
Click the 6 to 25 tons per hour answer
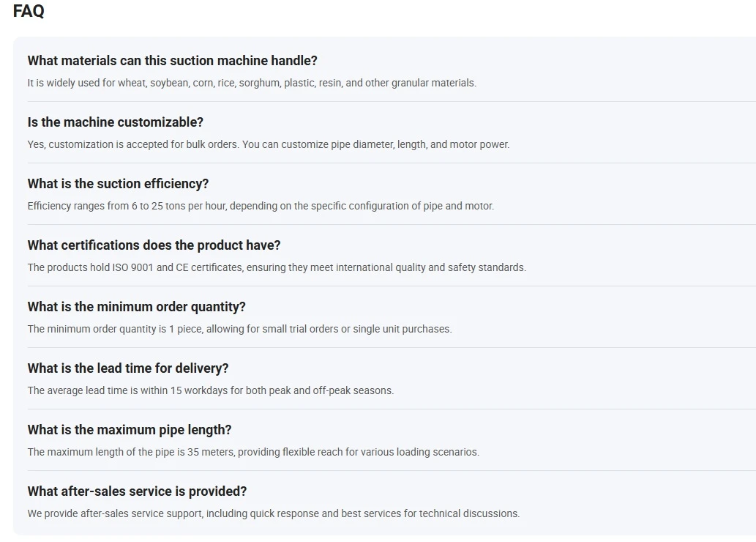point(261,206)
